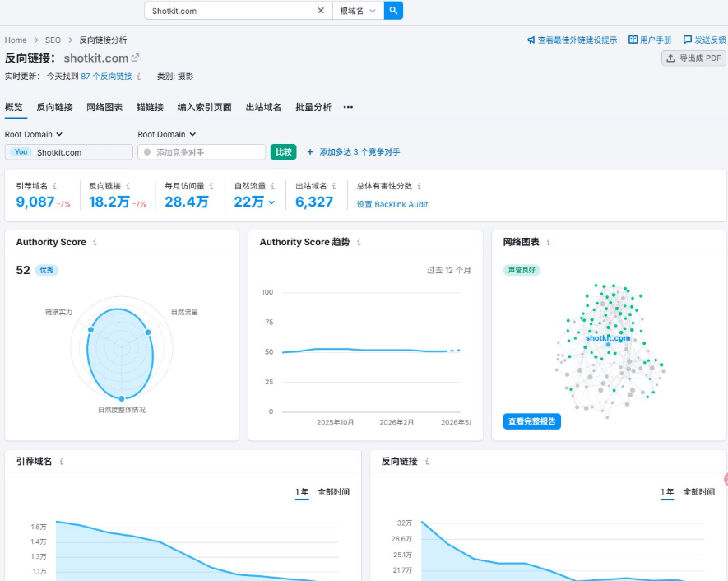Expand second Root Domain dropdown above competitor
The width and height of the screenshot is (728, 581).
click(x=167, y=134)
